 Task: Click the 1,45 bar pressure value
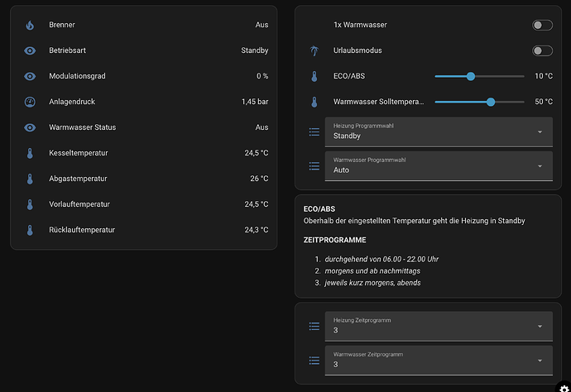[255, 102]
